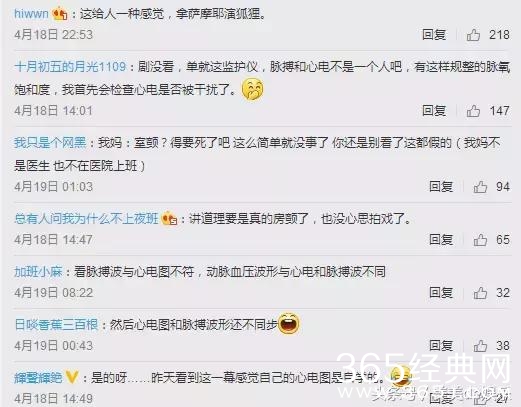Click the badge icon beside hiwwn

pos(60,14)
